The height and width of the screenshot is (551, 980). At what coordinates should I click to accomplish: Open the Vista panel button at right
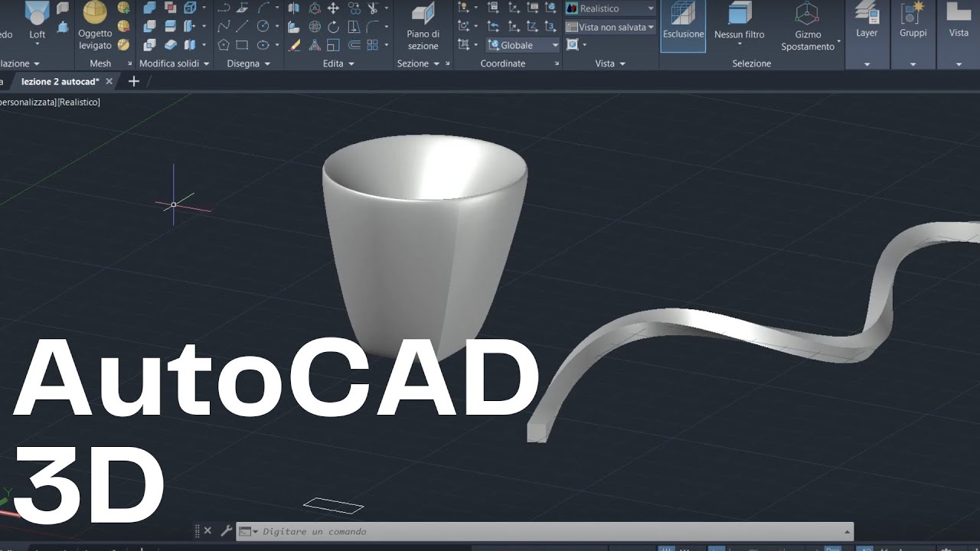click(959, 34)
